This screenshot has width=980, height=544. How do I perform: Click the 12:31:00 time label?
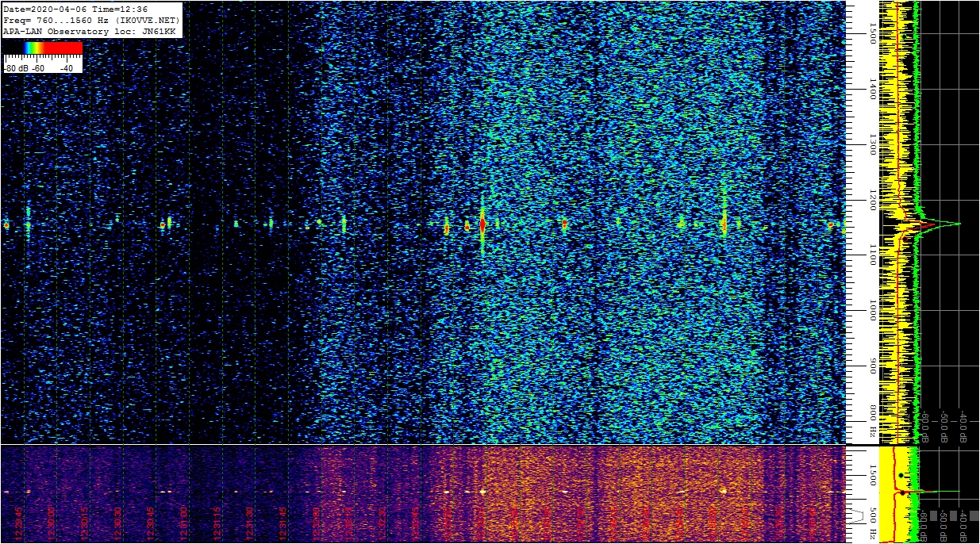[x=185, y=523]
